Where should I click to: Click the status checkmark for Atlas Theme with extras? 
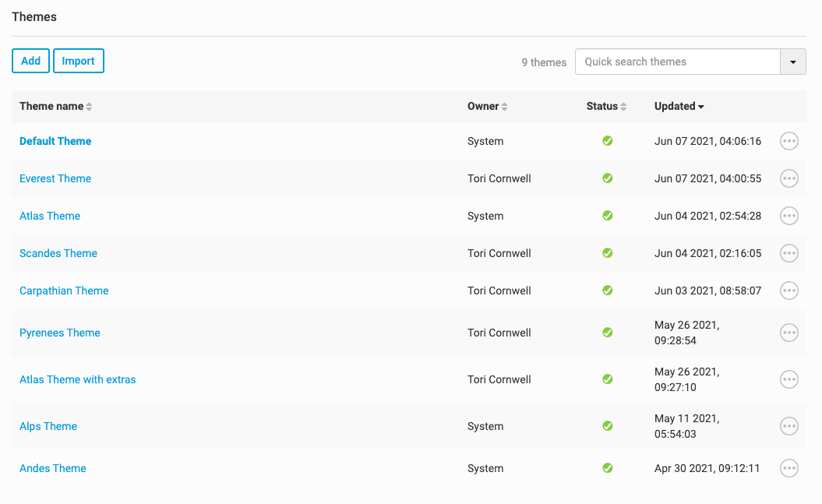click(608, 379)
